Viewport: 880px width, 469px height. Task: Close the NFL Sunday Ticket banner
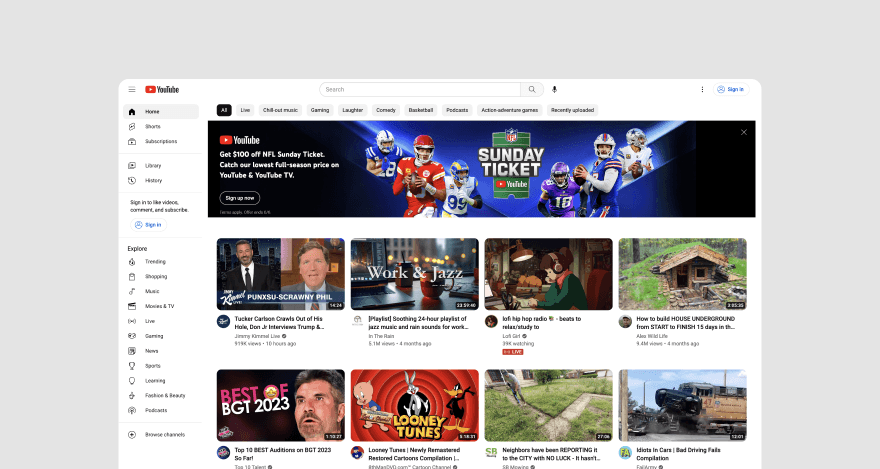click(744, 132)
